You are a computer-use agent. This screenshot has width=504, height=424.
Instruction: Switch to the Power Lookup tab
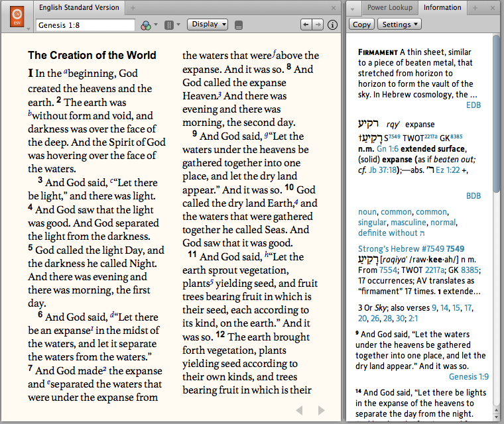[390, 7]
